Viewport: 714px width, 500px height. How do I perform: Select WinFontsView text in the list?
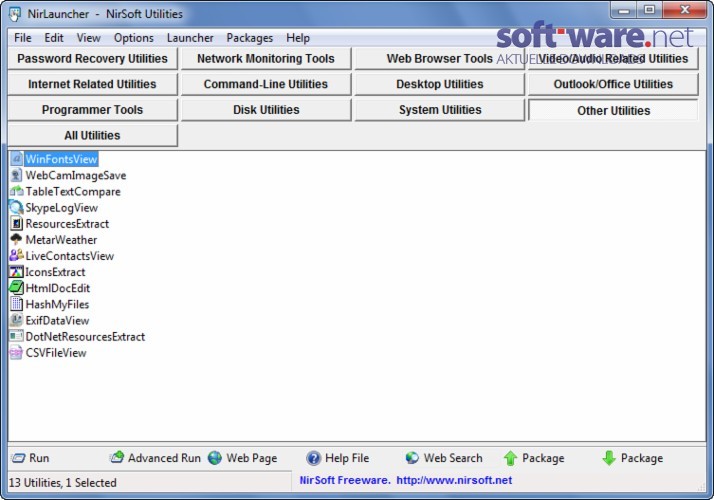tap(61, 159)
